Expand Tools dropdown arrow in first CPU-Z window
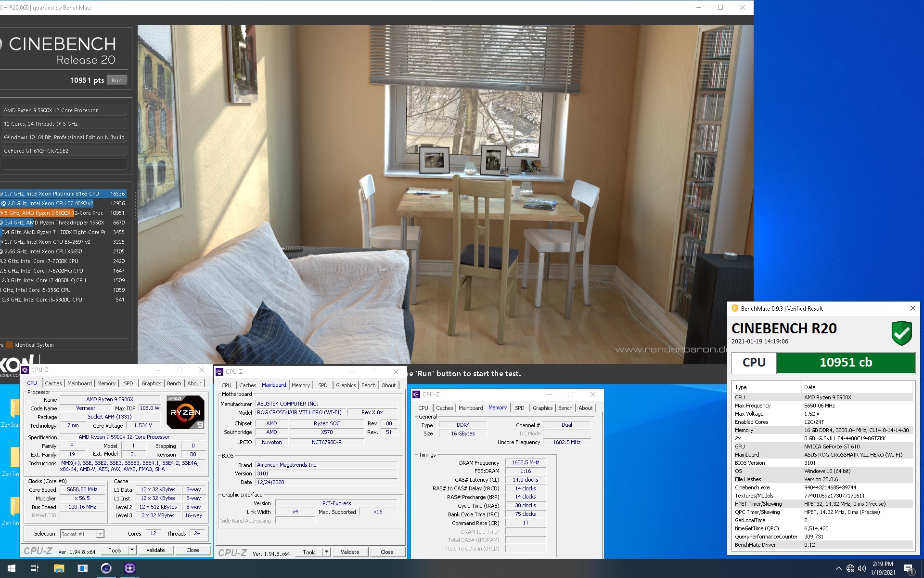The image size is (924, 578). click(132, 550)
